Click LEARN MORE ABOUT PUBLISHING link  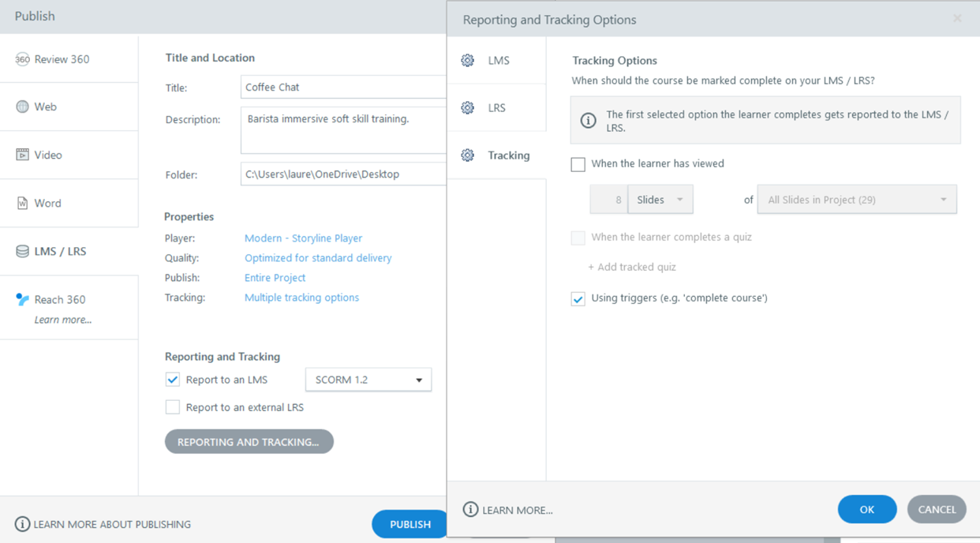tap(112, 524)
